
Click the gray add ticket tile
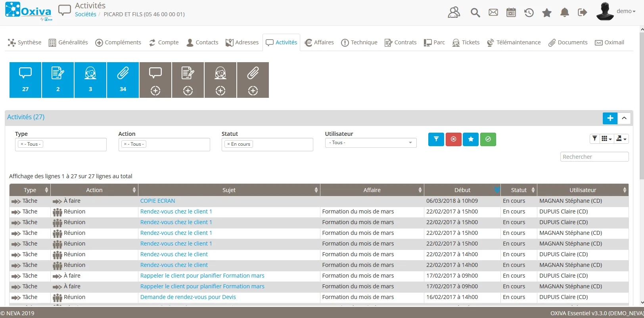(220, 80)
